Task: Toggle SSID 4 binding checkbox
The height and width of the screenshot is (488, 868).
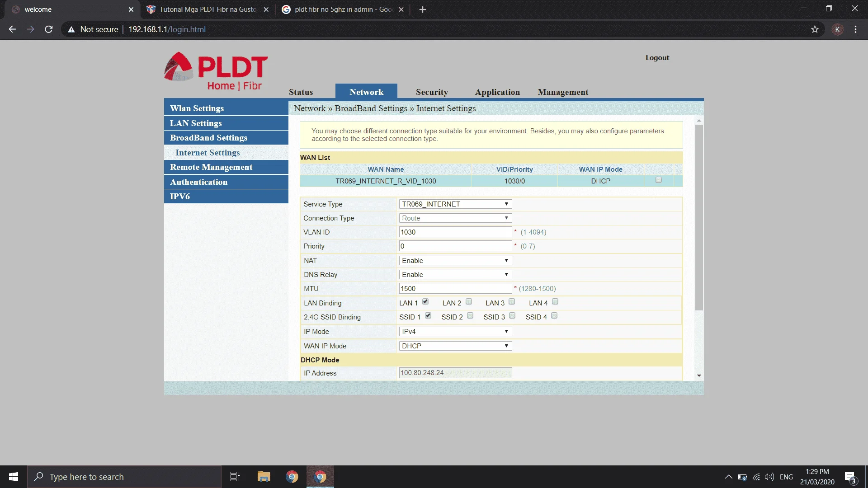Action: point(554,316)
